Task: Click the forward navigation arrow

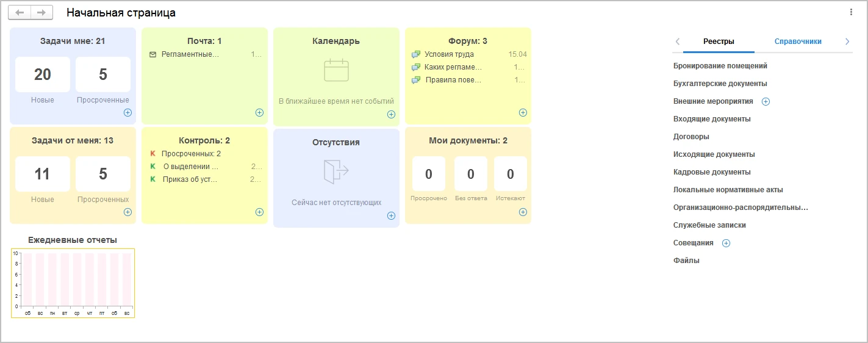Action: point(41,12)
